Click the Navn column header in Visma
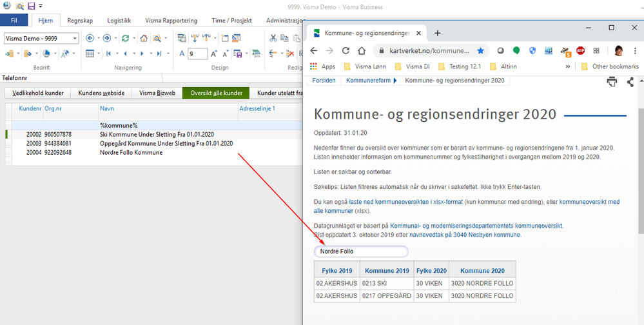Viewport: 644px width, 325px height. coord(168,109)
